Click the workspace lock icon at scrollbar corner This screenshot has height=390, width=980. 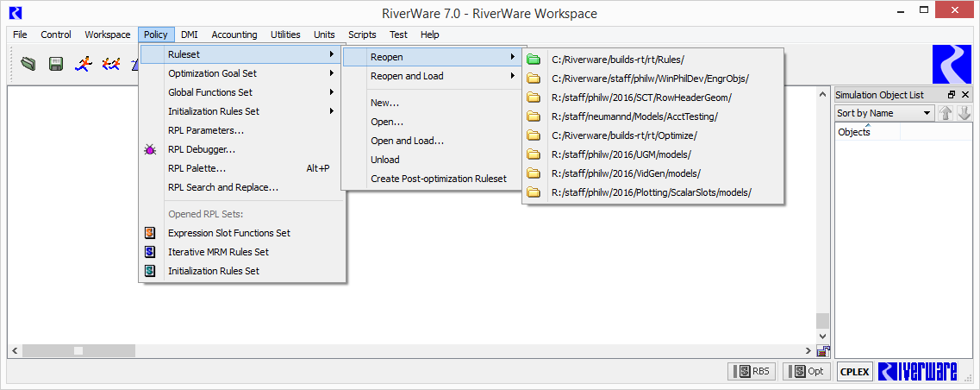pos(822,351)
